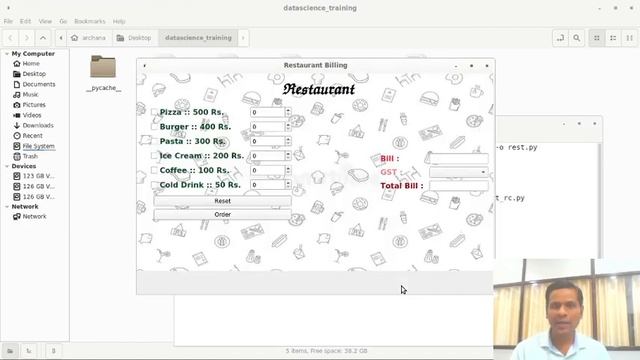The width and height of the screenshot is (640, 360).
Task: Click the Order button
Action: coord(222,214)
